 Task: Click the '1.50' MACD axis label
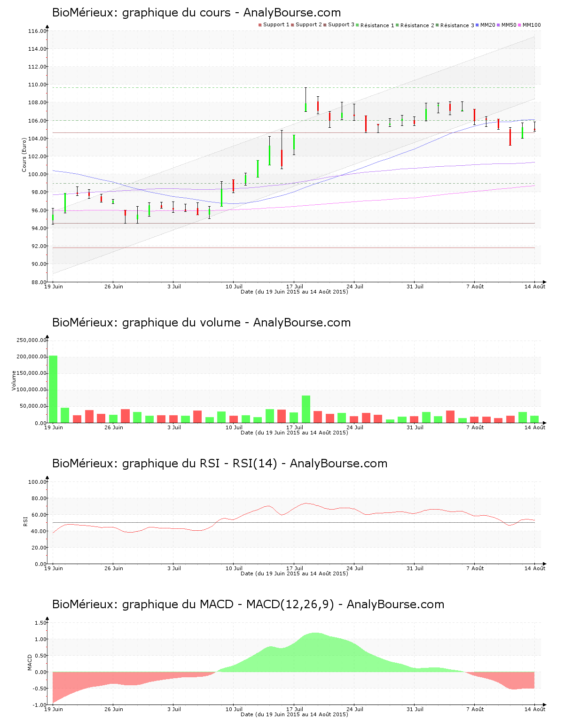point(40,623)
